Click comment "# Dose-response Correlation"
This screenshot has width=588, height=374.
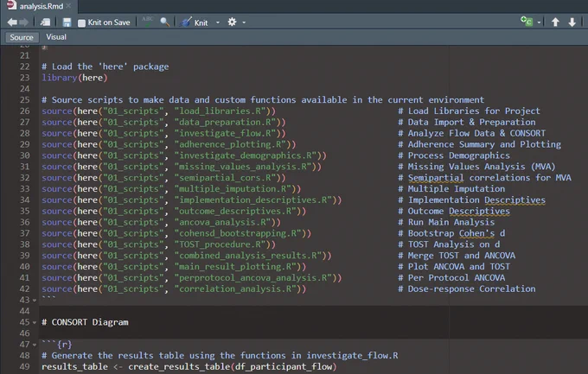tap(467, 289)
